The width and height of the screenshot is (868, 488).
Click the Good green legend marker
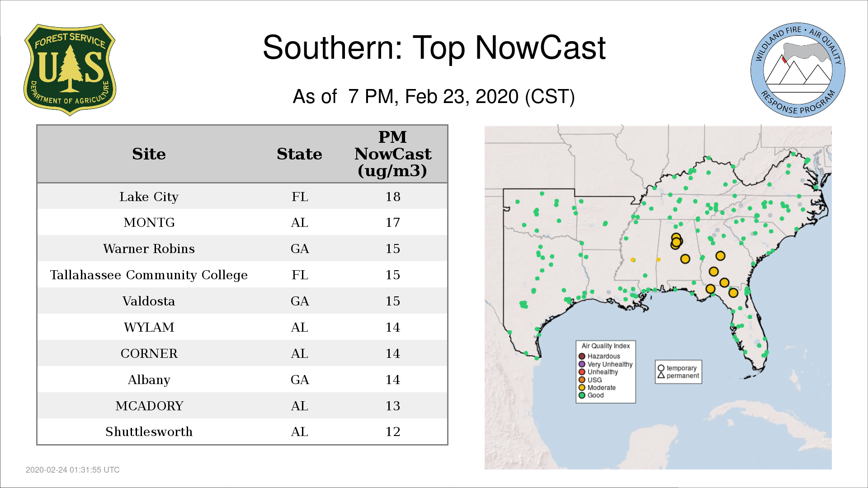point(582,395)
